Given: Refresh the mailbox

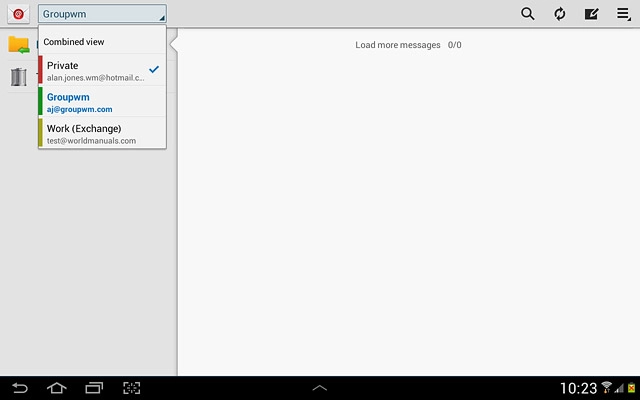Looking at the screenshot, I should pos(560,14).
